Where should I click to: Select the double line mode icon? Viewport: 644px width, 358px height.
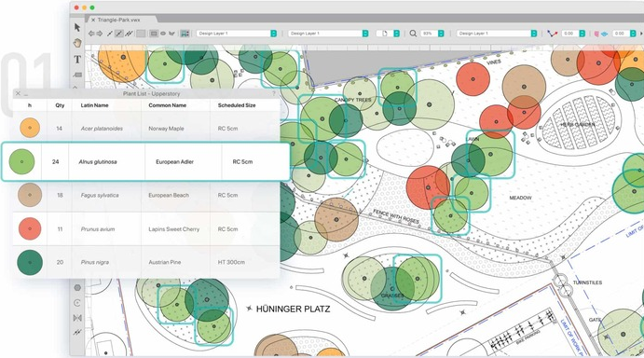129,34
